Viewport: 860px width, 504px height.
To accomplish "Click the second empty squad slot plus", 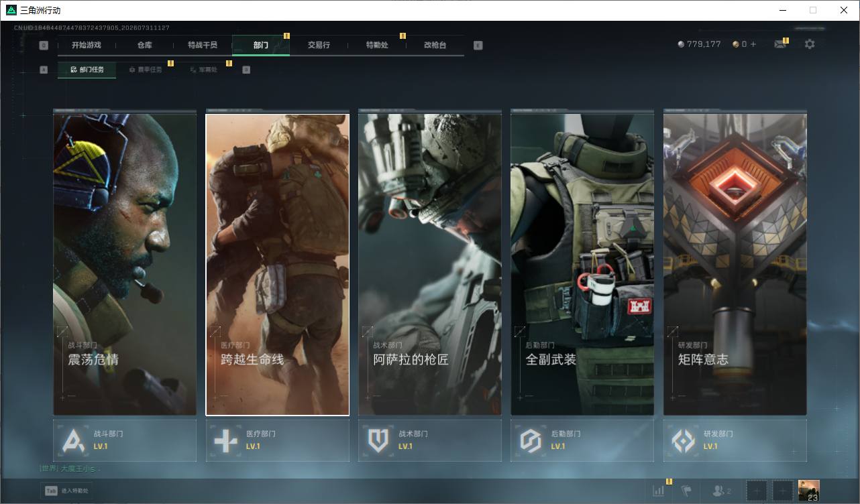I will 782,491.
